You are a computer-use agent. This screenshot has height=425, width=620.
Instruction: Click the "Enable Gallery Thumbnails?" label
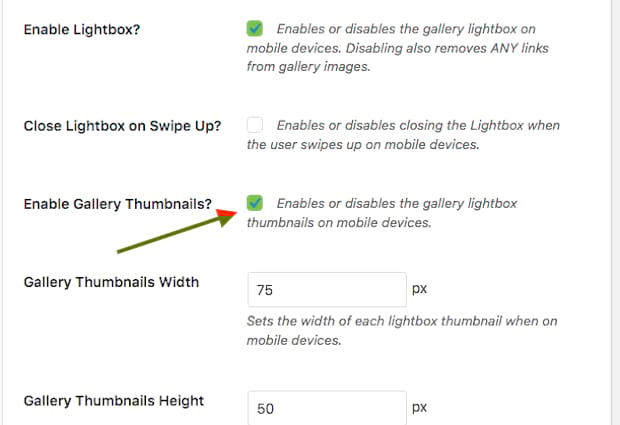point(118,204)
